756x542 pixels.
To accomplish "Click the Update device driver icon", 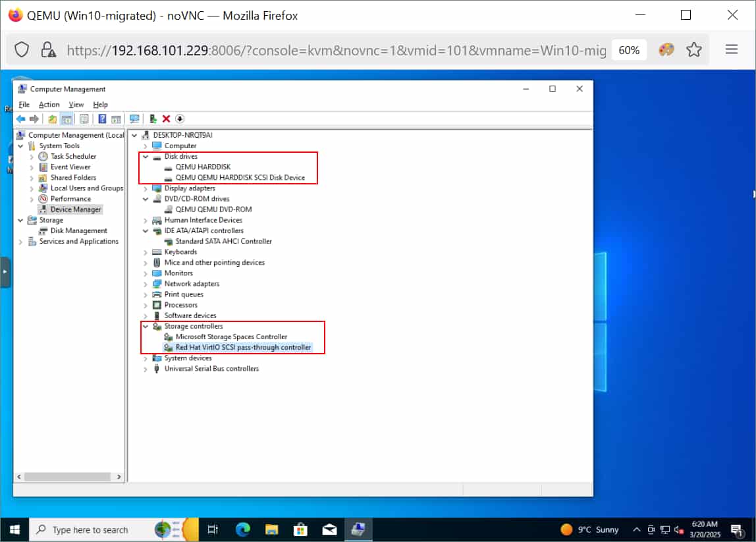I will (153, 119).
